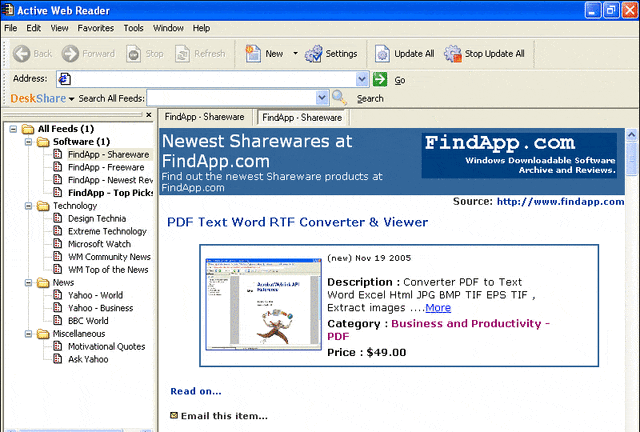
Task: Click the green Go arrow icon
Action: pyautogui.click(x=380, y=79)
